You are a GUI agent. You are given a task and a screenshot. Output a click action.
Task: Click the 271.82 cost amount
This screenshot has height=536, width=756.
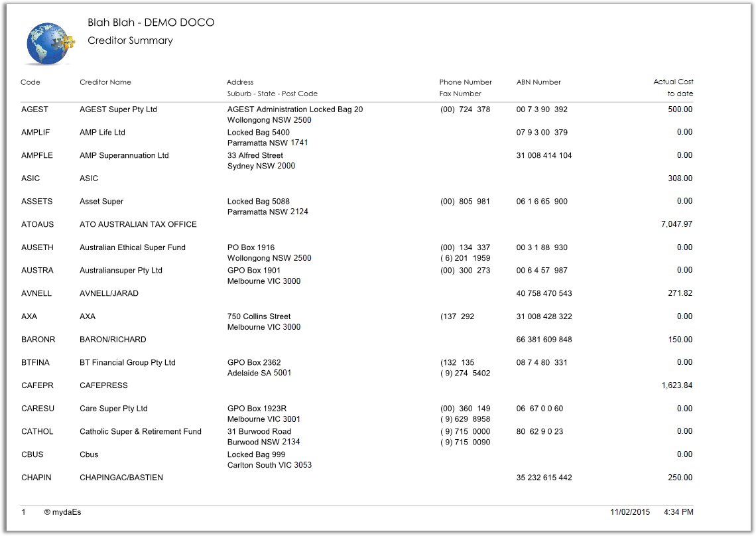680,293
